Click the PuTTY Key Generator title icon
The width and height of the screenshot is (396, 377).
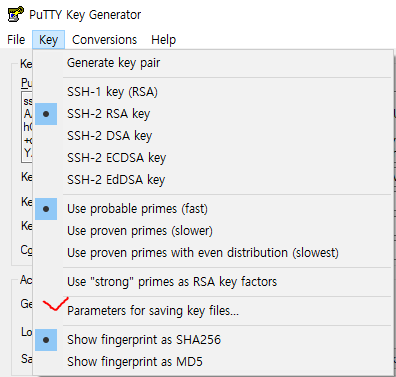tap(15, 14)
